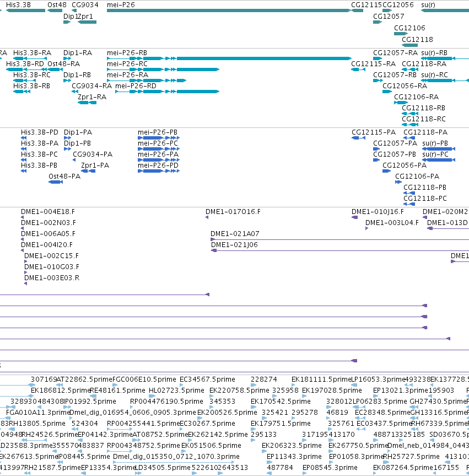Select the CG12115-RA transcript label

click(x=374, y=64)
